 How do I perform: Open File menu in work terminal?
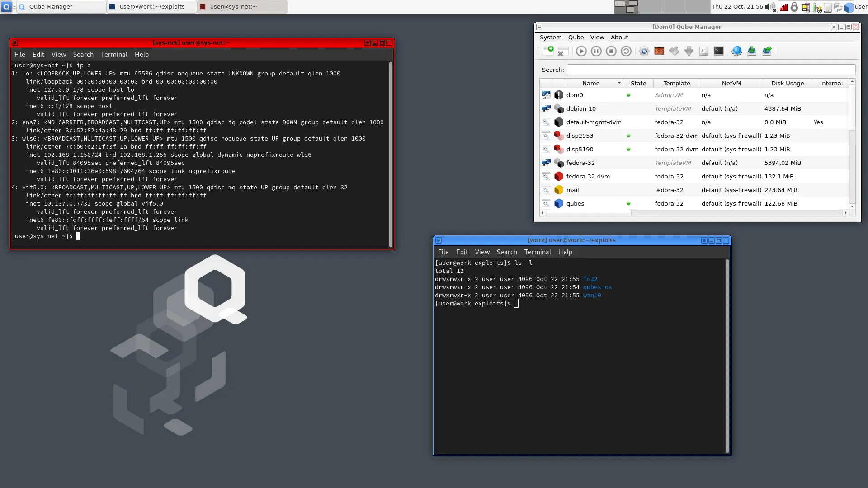click(x=443, y=252)
